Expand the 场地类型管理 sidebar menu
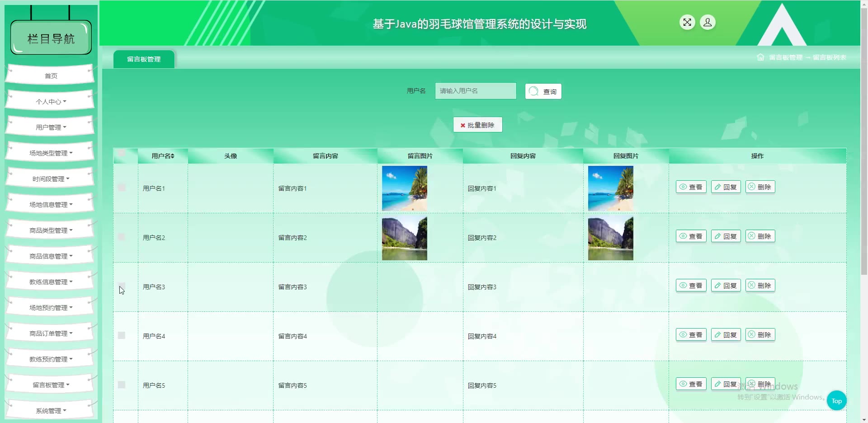868x423 pixels. tap(51, 153)
